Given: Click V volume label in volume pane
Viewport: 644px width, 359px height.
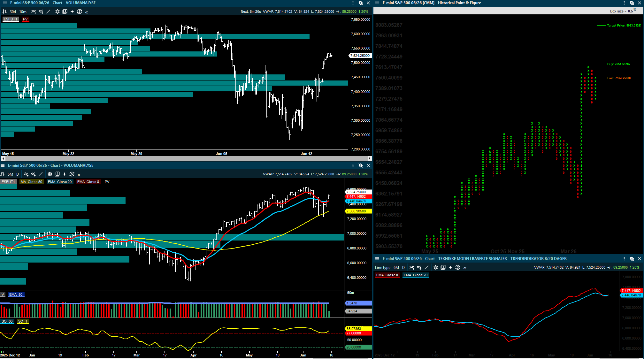Looking at the screenshot, I should (x=3, y=294).
